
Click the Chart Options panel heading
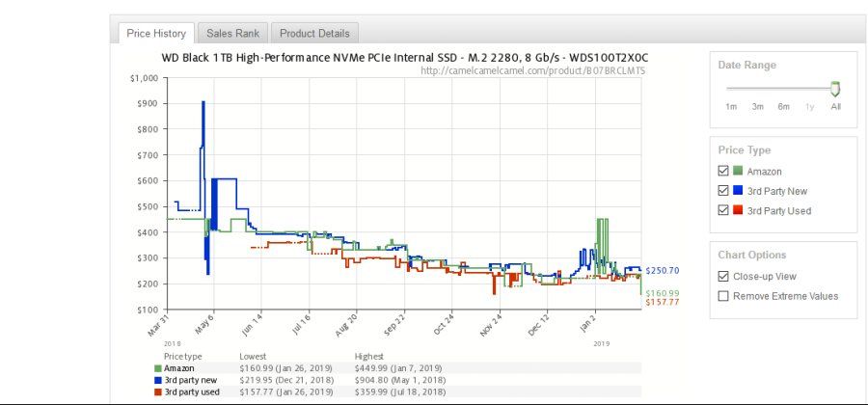(x=751, y=255)
